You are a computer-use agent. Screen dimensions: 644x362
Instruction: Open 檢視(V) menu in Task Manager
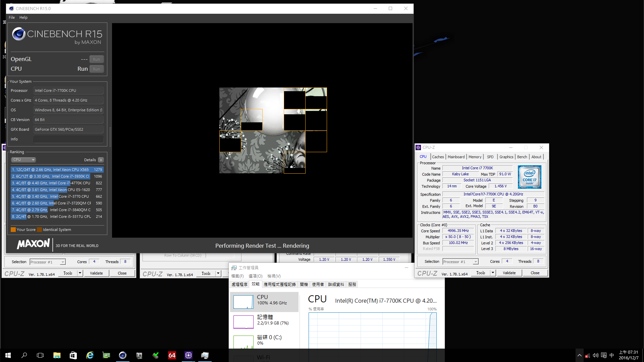tap(274, 276)
